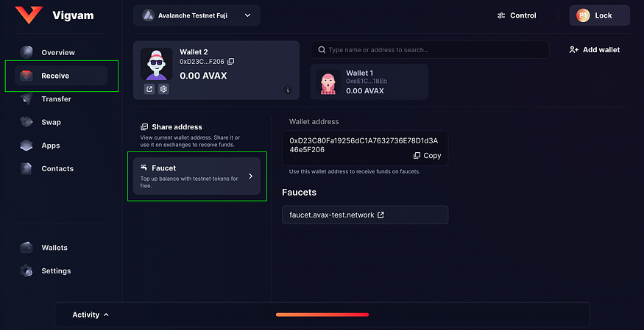Switch to the Wallet 1 card

369,82
